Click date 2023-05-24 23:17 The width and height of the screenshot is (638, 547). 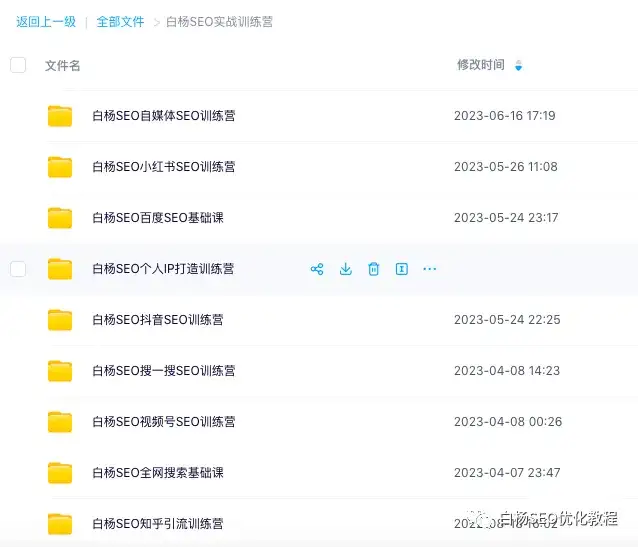pos(506,218)
